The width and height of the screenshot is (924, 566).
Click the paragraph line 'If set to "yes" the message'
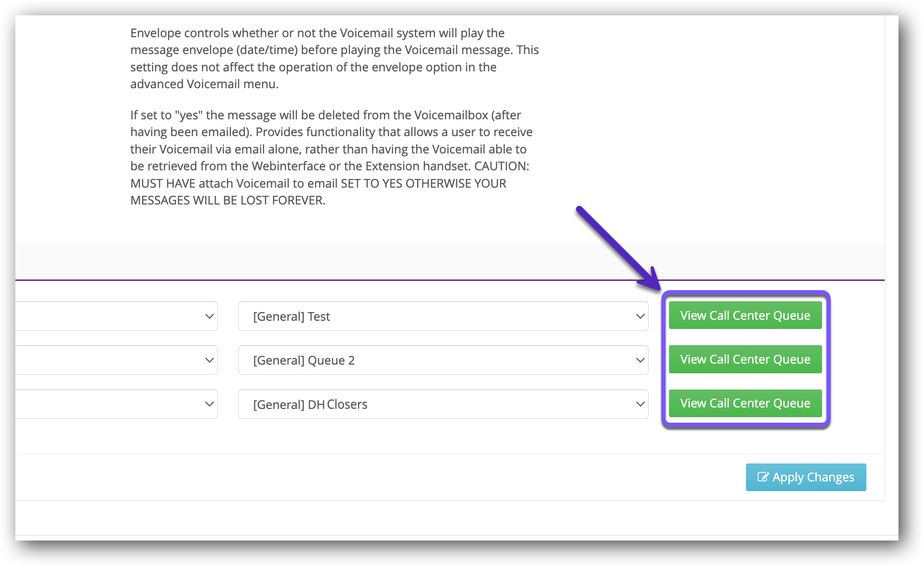(326, 115)
